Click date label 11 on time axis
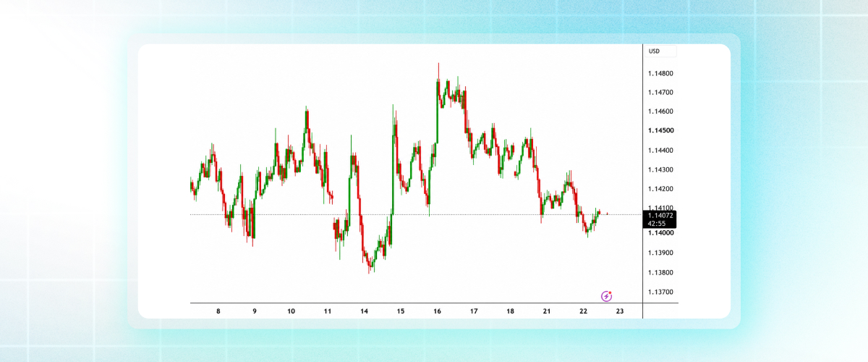Screen dimensions: 868x362 click(328, 311)
